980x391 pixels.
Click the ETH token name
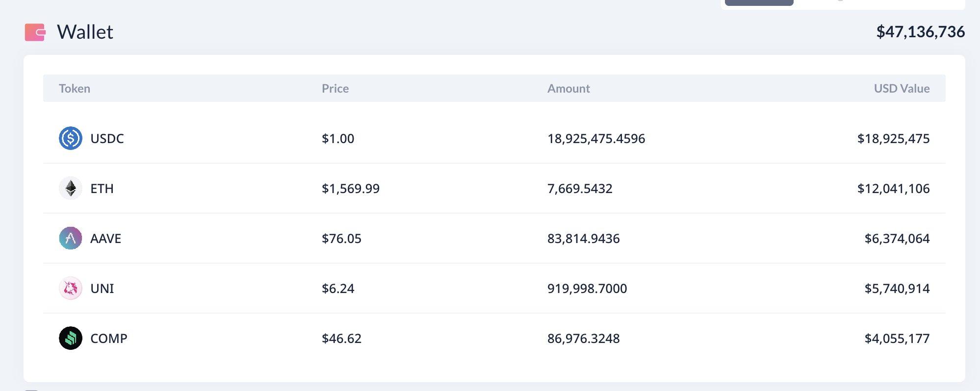click(102, 189)
